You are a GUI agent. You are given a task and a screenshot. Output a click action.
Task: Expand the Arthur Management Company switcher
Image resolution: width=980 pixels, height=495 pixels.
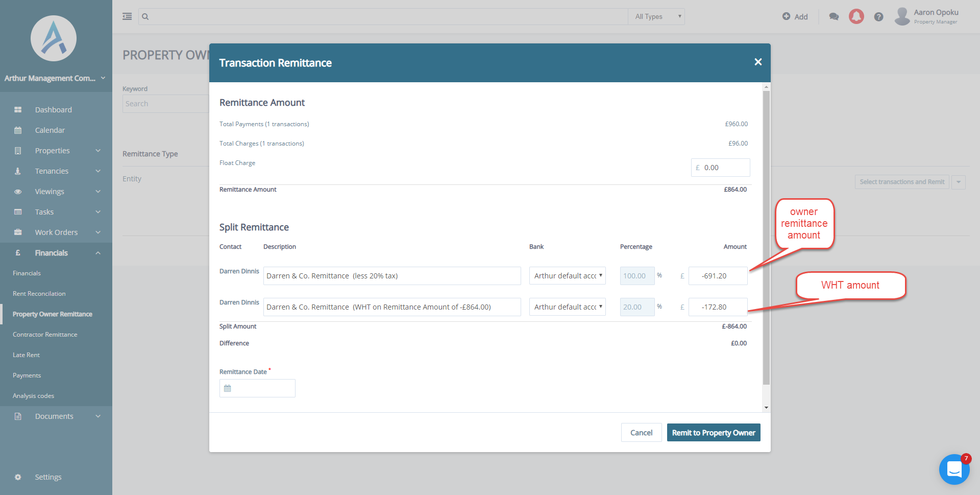(x=103, y=78)
